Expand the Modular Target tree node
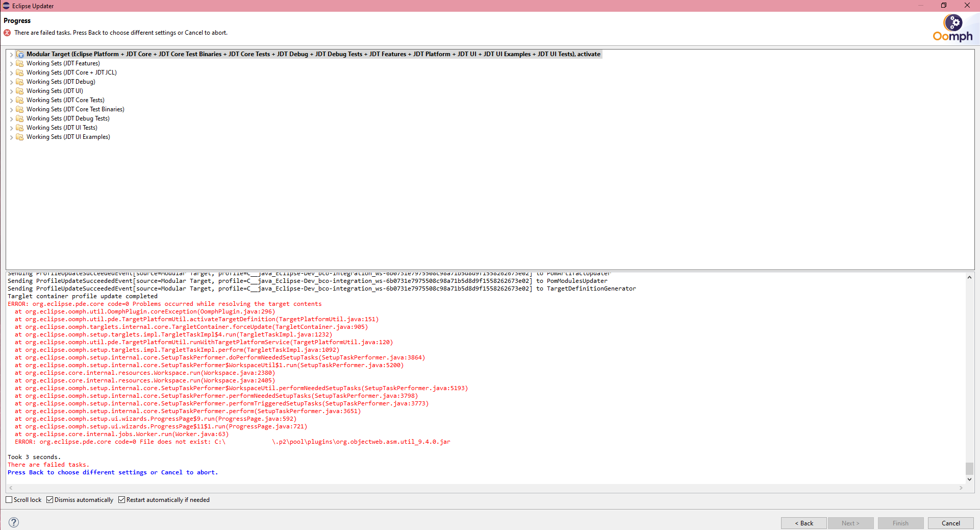980x530 pixels. point(11,54)
